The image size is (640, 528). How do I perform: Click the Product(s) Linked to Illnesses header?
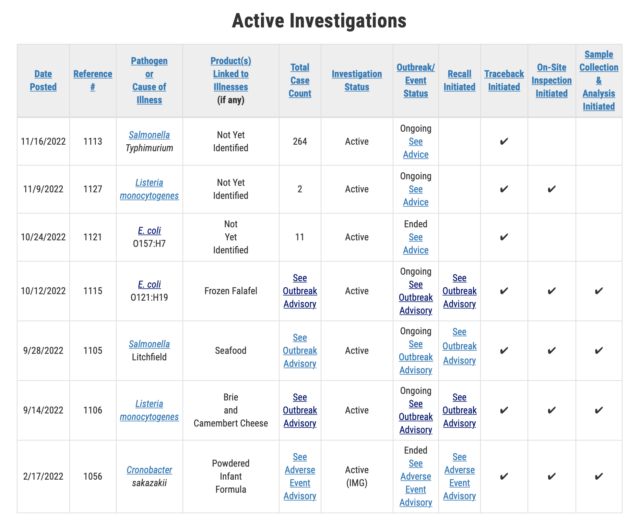[231, 74]
